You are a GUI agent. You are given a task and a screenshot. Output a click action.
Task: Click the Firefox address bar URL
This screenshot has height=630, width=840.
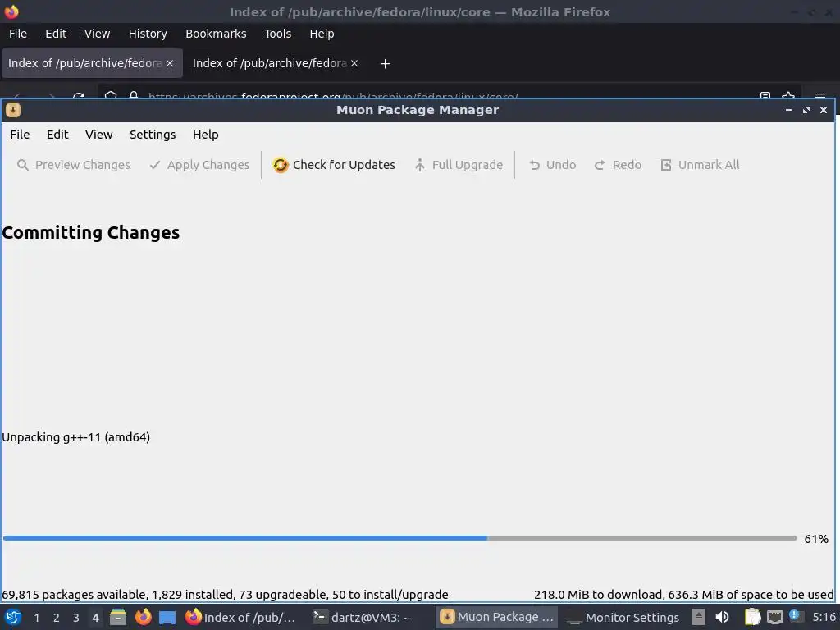pos(333,97)
